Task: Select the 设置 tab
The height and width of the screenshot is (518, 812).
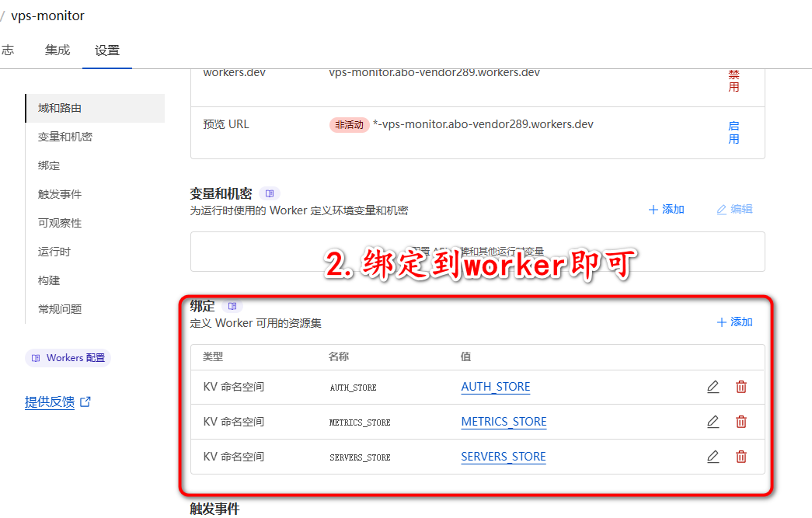Action: coord(107,50)
